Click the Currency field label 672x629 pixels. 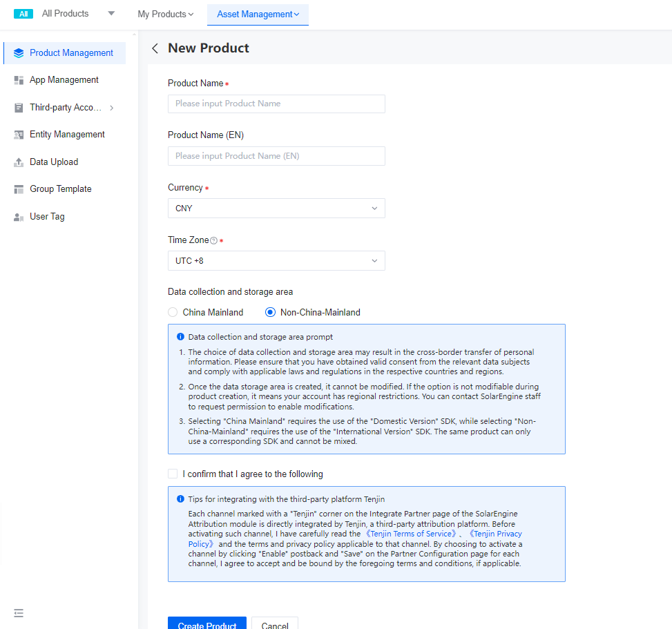185,188
